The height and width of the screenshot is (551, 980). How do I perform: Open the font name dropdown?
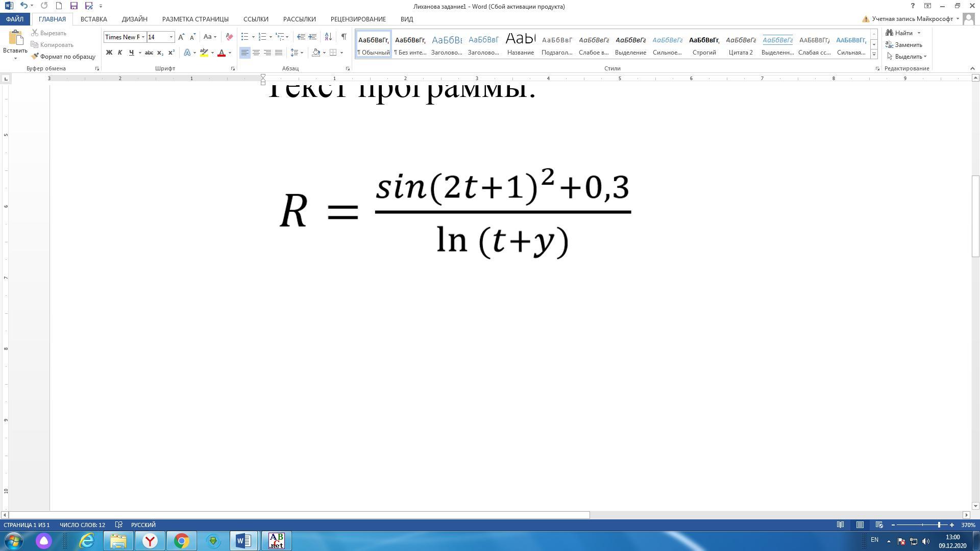tap(143, 37)
